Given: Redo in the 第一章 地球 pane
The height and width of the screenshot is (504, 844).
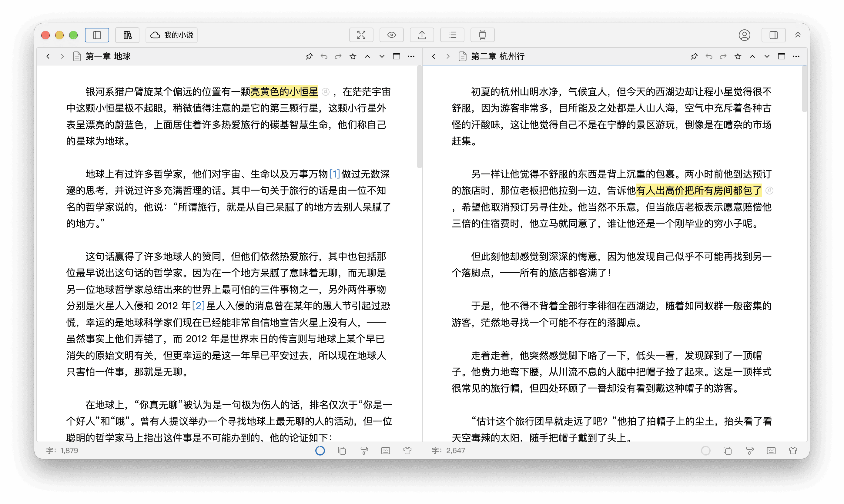Looking at the screenshot, I should 338,56.
